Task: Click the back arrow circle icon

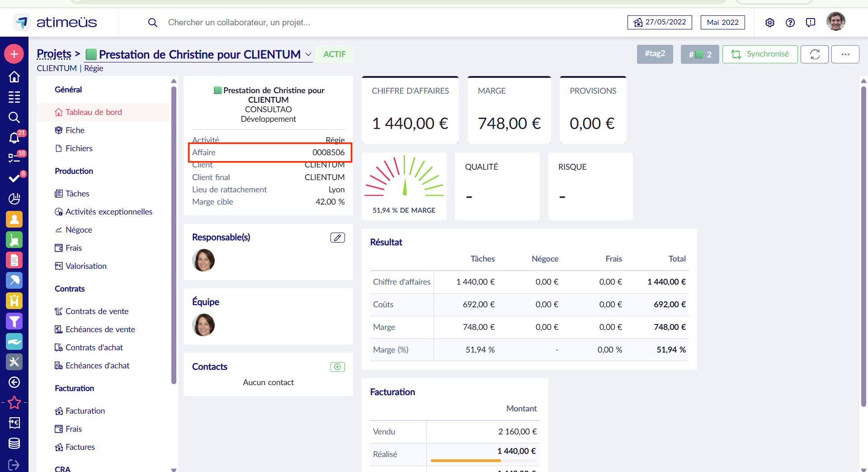Action: pos(14,382)
